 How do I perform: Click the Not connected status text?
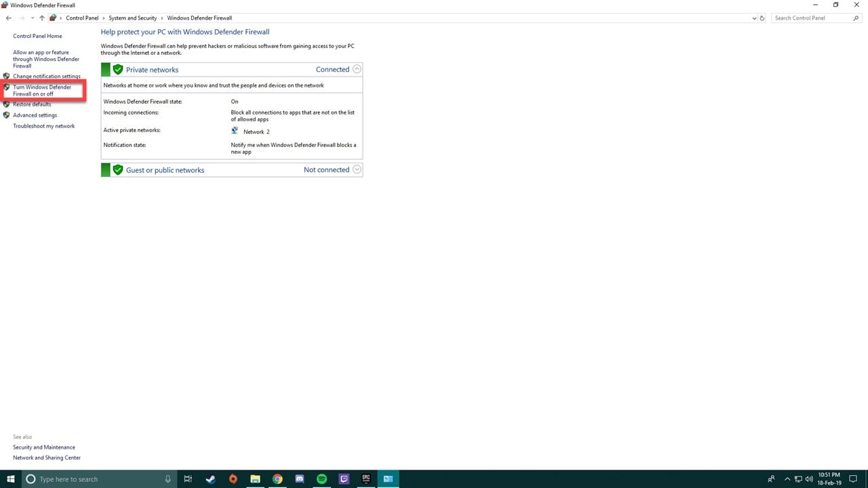(x=326, y=169)
